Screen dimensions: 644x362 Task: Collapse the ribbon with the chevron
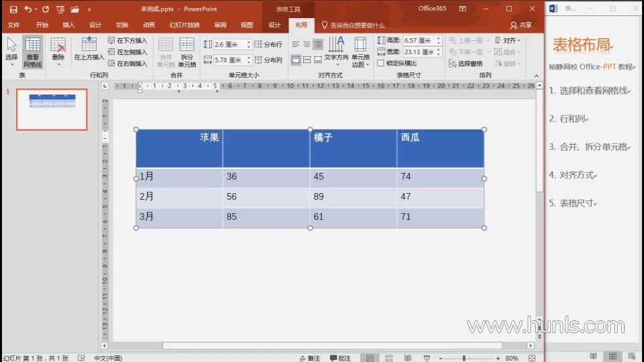click(x=537, y=76)
